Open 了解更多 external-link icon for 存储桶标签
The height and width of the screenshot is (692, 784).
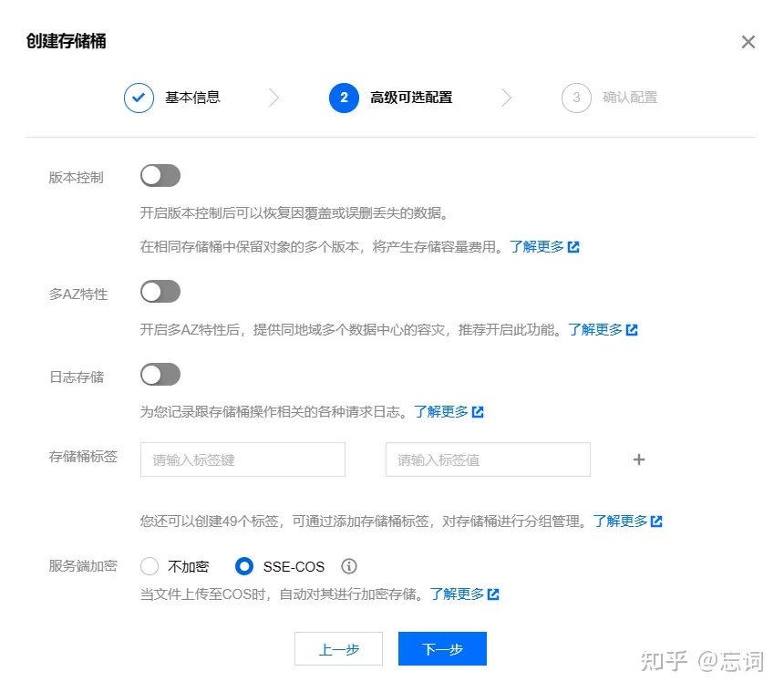[x=657, y=521]
